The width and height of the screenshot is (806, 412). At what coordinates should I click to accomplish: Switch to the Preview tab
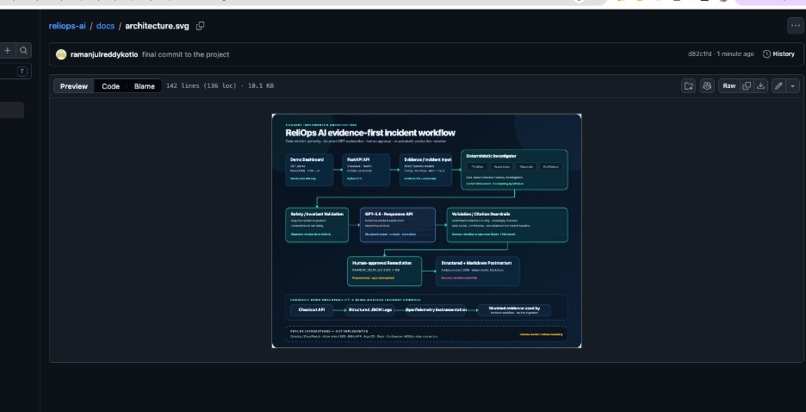pyautogui.click(x=74, y=86)
